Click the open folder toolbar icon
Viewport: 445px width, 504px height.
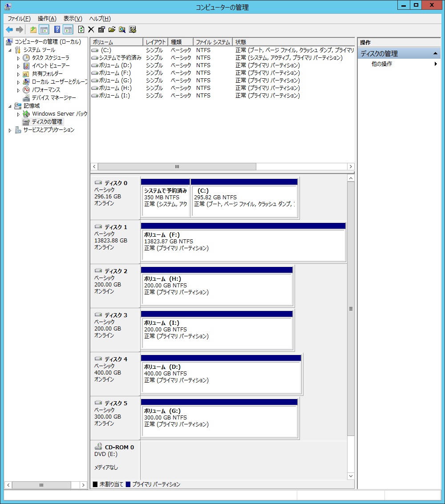pyautogui.click(x=112, y=30)
